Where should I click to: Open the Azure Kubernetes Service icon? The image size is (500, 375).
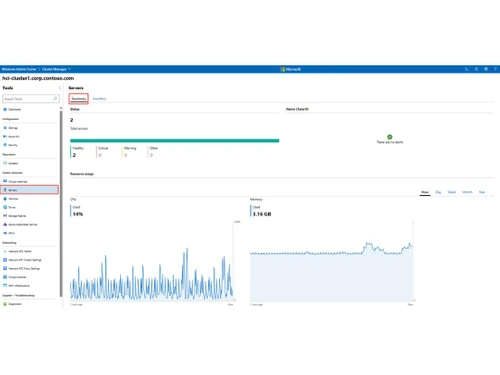[5, 224]
